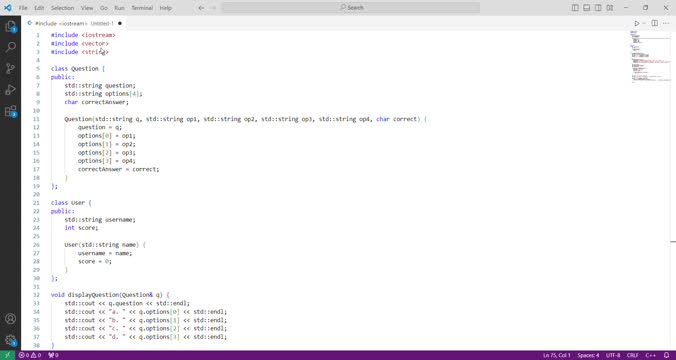Open the Extensions view
Image resolution: width=676 pixels, height=360 pixels.
click(x=10, y=111)
